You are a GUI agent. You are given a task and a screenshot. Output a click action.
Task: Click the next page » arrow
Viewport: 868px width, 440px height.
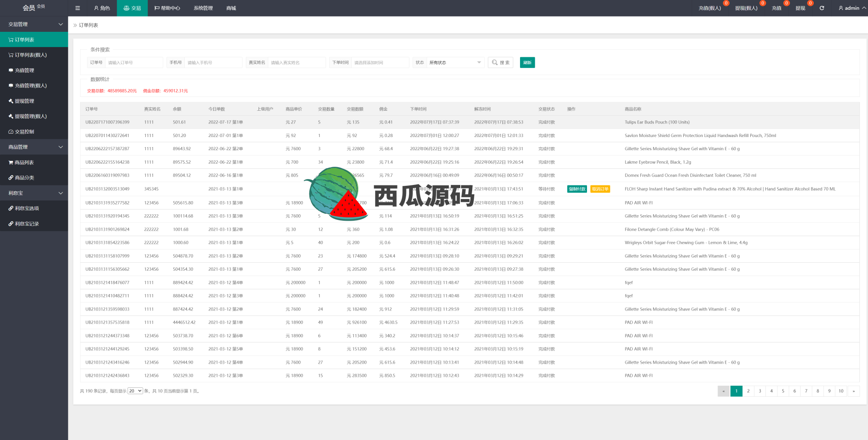click(x=854, y=391)
